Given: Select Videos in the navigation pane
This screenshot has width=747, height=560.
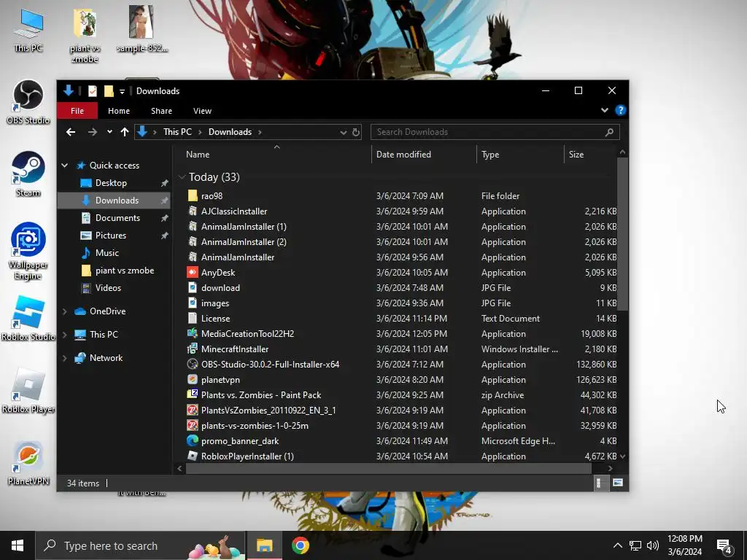Looking at the screenshot, I should coord(108,287).
